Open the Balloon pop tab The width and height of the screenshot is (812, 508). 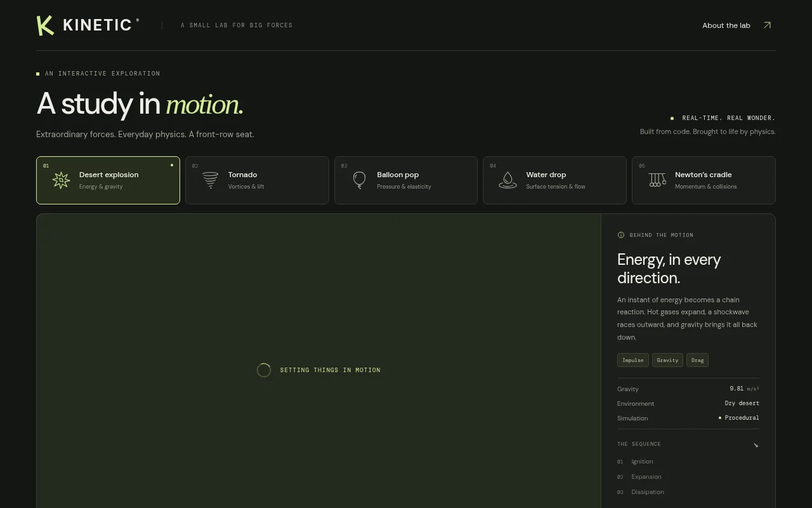click(406, 180)
